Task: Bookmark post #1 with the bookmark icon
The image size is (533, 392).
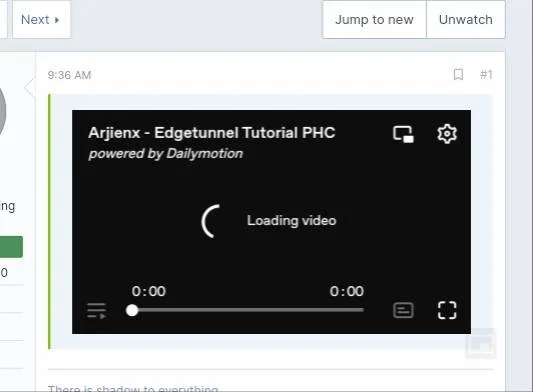Action: pos(459,74)
